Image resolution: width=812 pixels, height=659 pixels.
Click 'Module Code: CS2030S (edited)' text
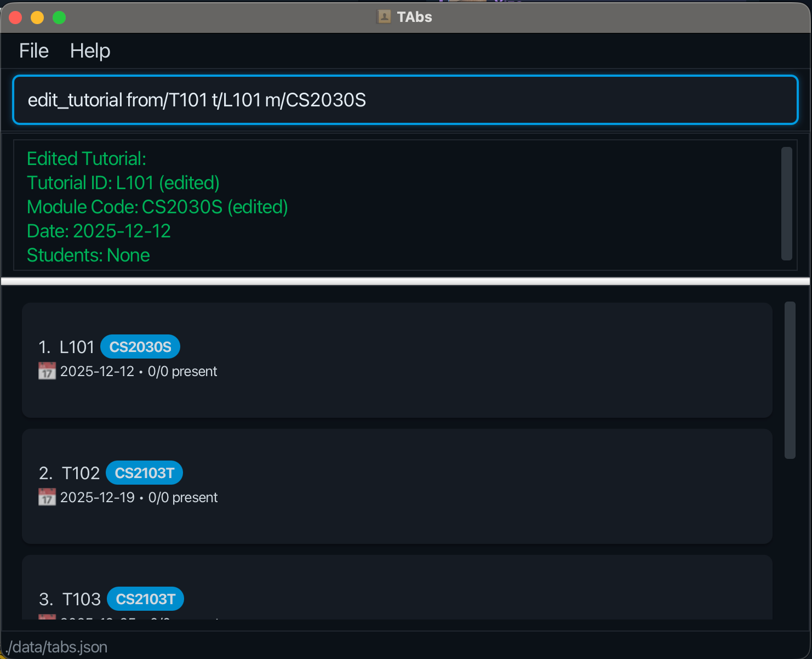pyautogui.click(x=157, y=207)
